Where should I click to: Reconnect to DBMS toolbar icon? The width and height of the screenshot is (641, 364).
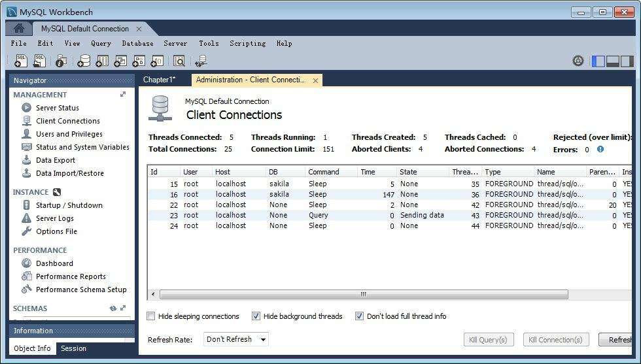201,61
